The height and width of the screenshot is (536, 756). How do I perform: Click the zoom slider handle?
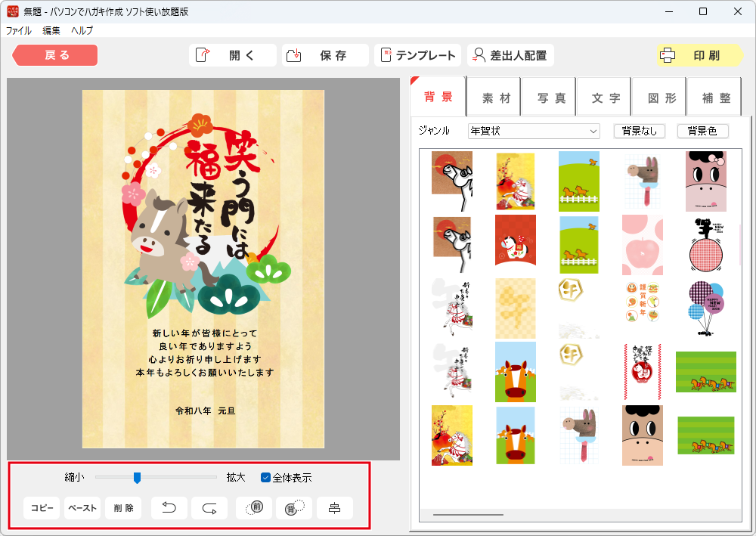click(x=137, y=477)
